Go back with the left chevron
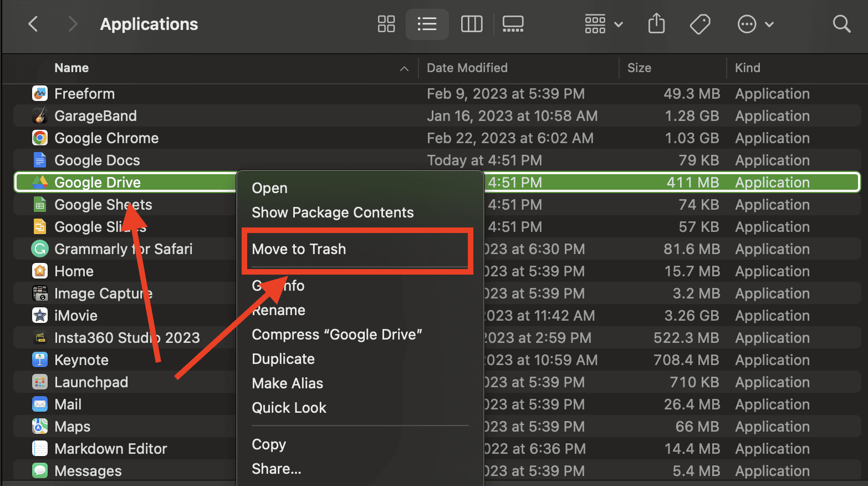 (x=33, y=24)
